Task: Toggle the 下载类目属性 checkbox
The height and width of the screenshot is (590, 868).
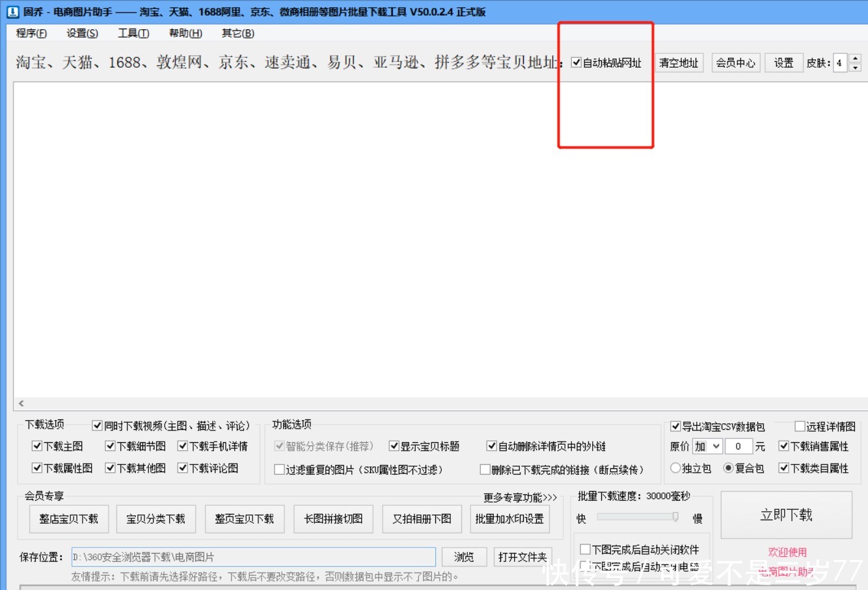Action: click(784, 468)
